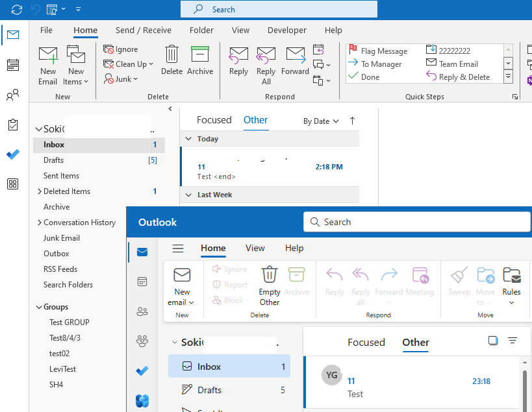Click Forward in classic Outlook ribbon

[x=295, y=61]
